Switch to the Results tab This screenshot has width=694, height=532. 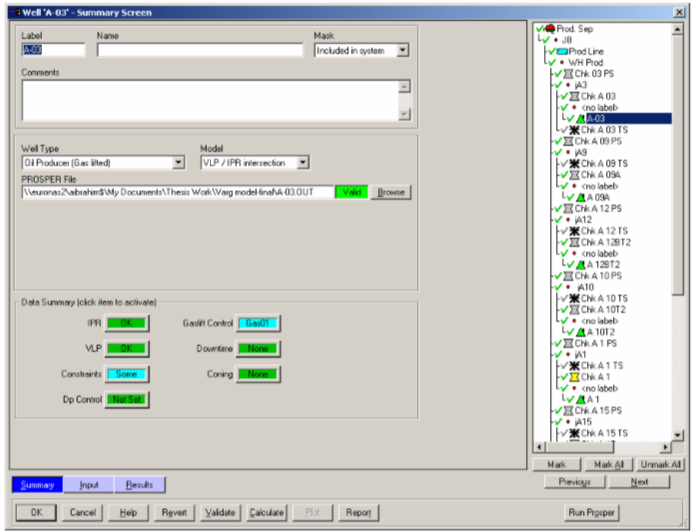139,485
